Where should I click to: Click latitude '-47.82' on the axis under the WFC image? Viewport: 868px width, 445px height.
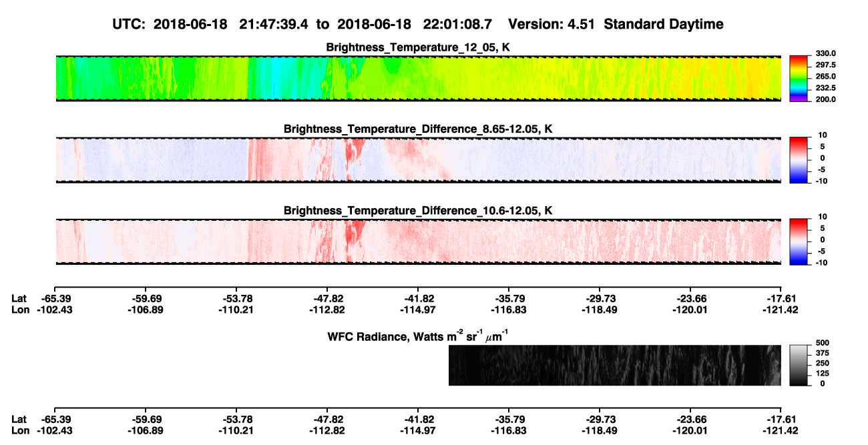[x=327, y=419]
